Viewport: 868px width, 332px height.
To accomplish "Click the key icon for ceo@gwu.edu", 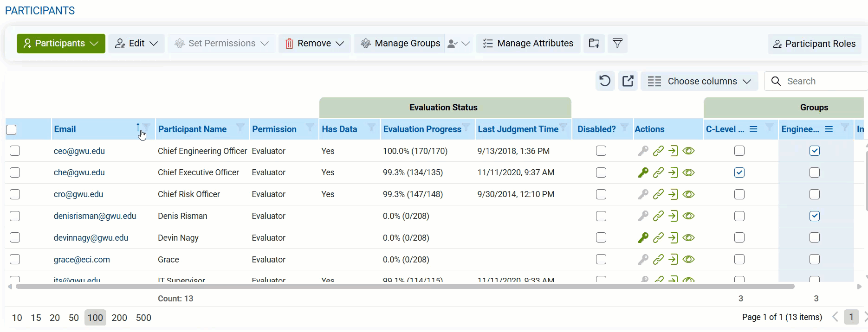I will pos(643,151).
